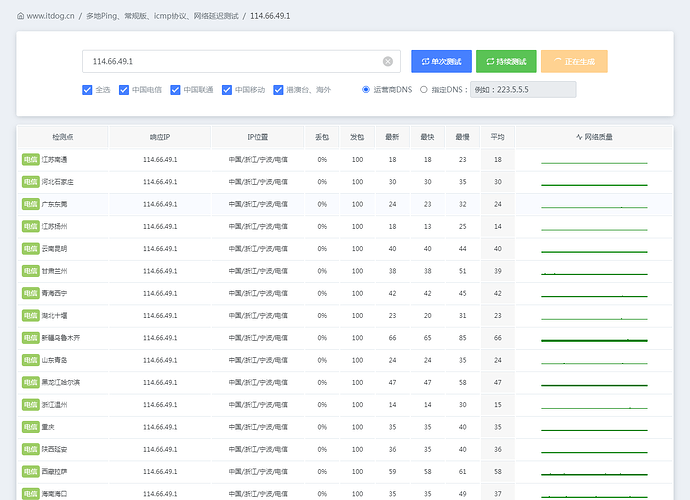Start a 单次测试 single ping test

coord(441,62)
